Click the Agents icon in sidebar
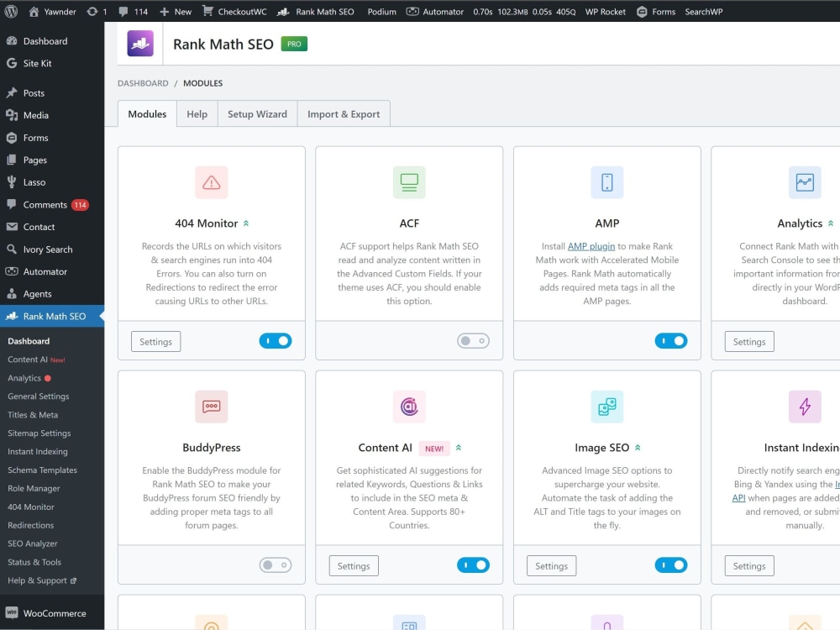 12,293
